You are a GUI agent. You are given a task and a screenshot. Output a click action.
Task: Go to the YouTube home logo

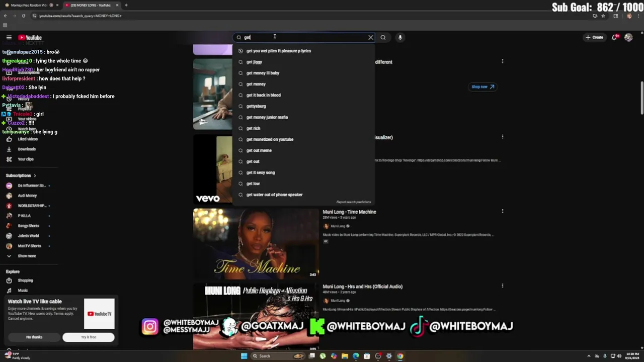click(30, 38)
